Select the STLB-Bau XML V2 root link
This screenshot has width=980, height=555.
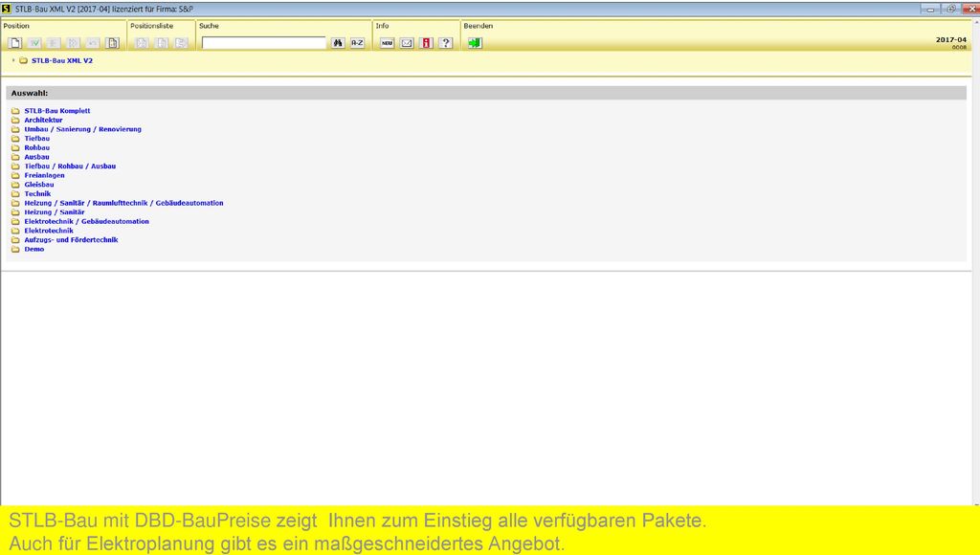click(x=62, y=60)
